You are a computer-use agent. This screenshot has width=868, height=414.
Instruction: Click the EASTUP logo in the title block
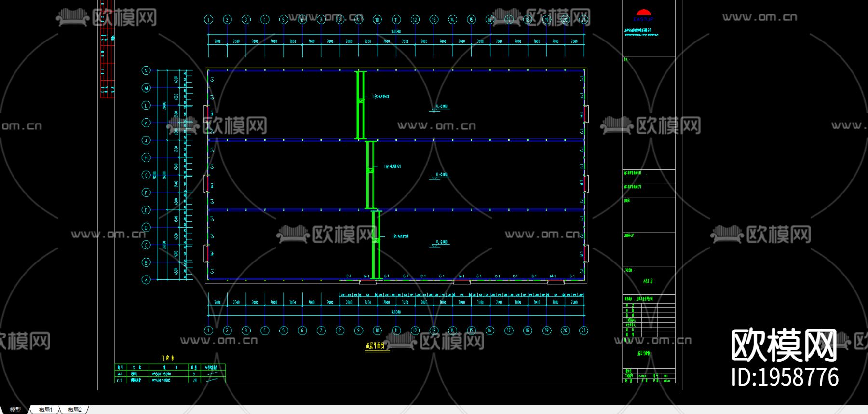coord(643,15)
